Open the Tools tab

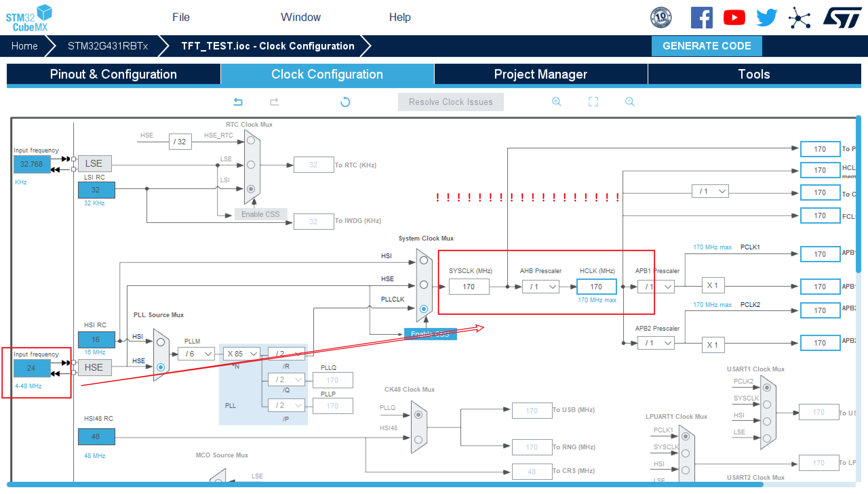[x=754, y=74]
